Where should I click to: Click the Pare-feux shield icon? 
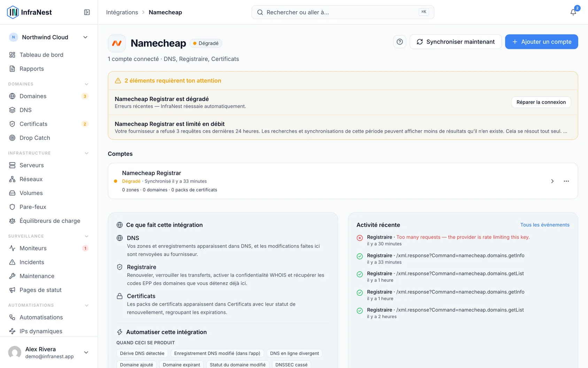coord(12,207)
